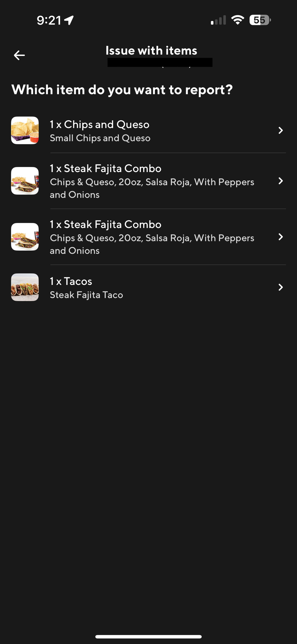Tap the Tacos food thumbnail

tap(25, 287)
